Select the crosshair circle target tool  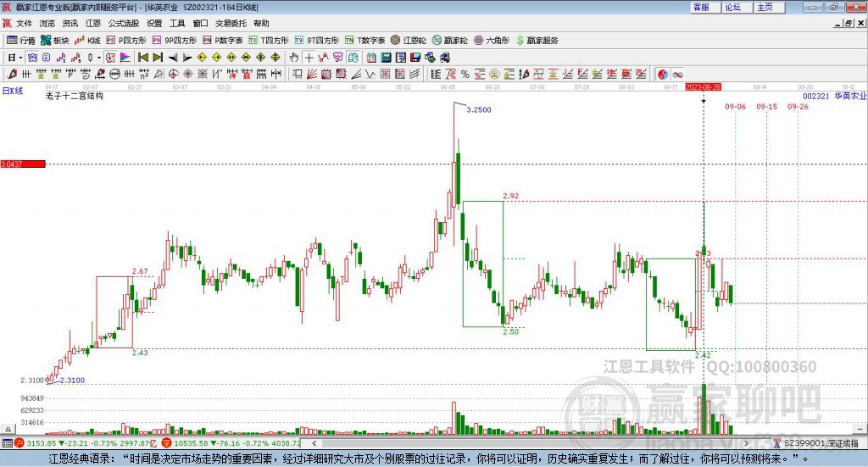pos(173,74)
